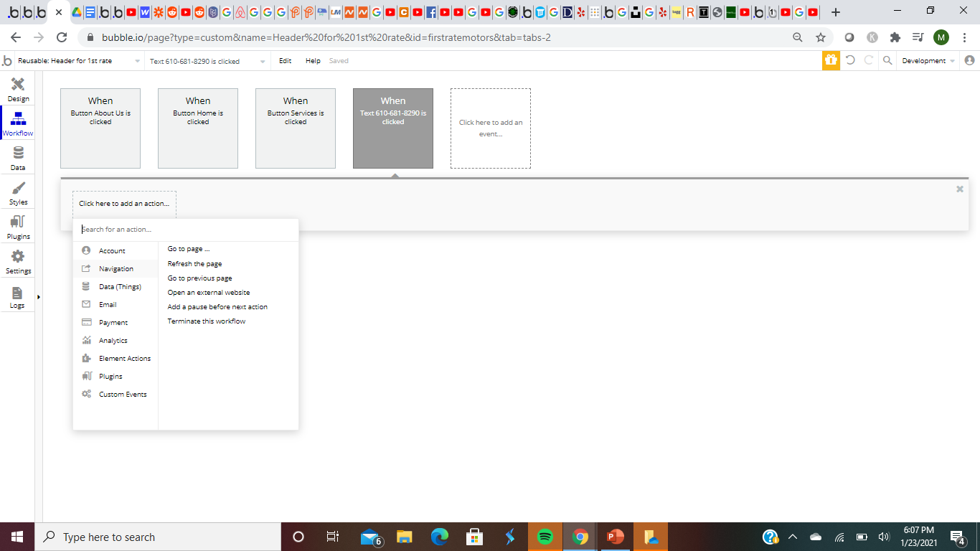
Task: Select the Element Actions category
Action: [116, 358]
